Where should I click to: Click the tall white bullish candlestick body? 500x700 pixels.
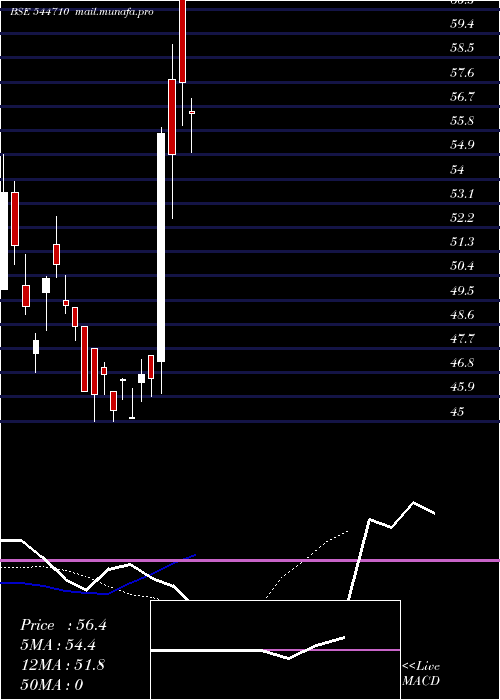pos(161,247)
